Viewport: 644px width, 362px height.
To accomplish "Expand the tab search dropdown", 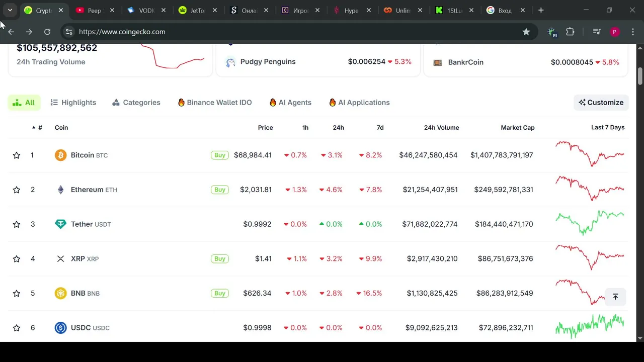I will (x=10, y=10).
